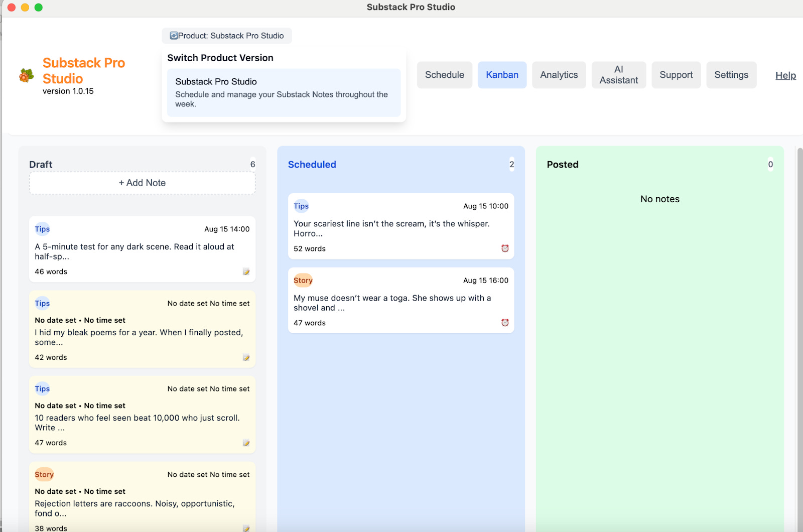Click alarm clock icon on 'scariest line' card

coord(505,248)
